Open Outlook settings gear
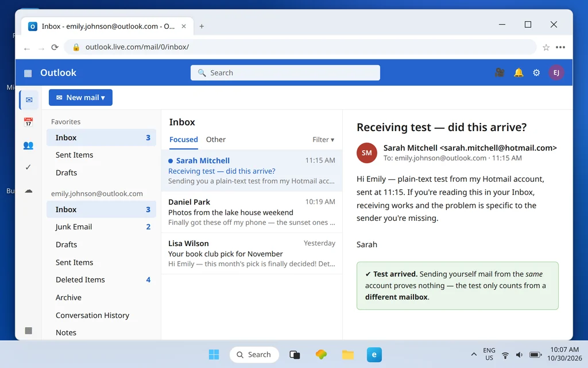Screen dimensions: 588x368 click(536, 72)
